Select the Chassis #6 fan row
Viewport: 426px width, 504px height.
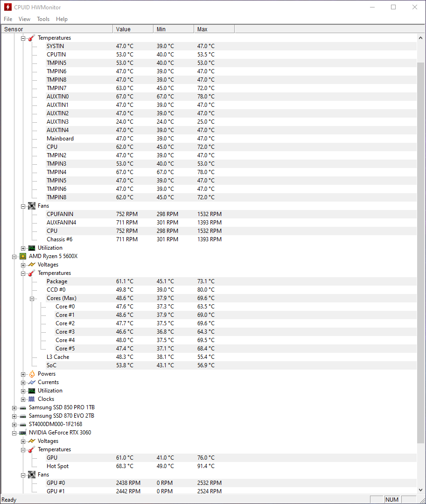(231, 239)
